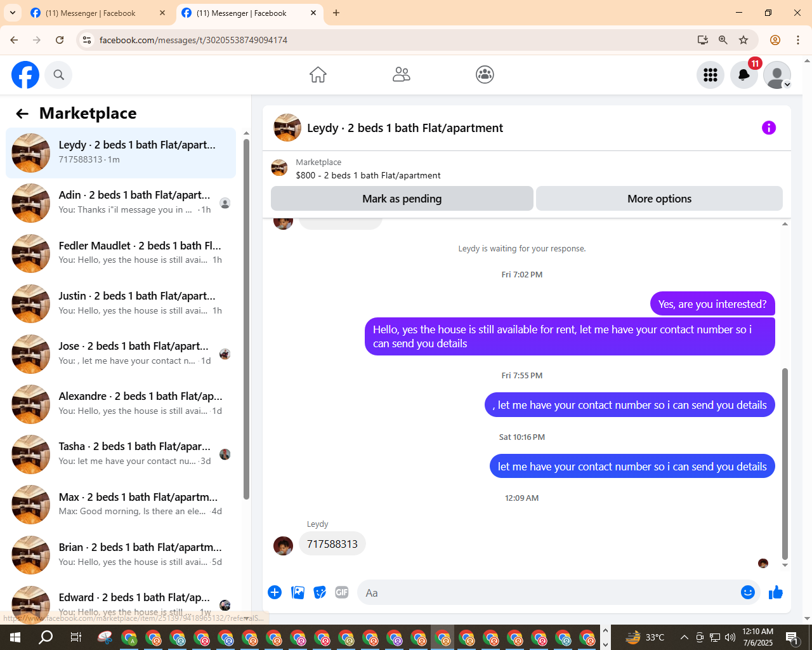The height and width of the screenshot is (650, 812).
Task: Open the Tasha conversation
Action: (121, 454)
